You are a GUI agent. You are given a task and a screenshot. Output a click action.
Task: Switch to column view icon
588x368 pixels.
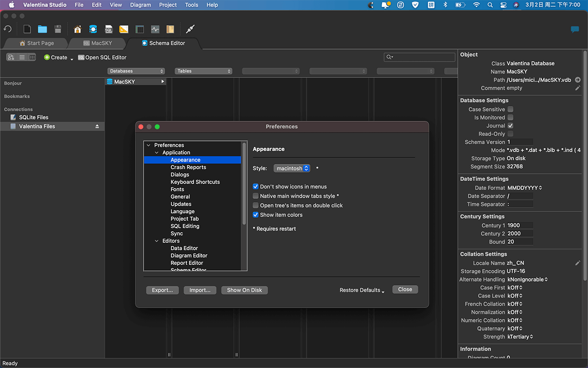32,57
